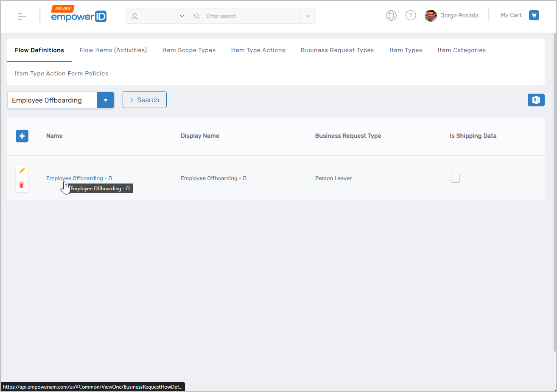
Task: Toggle the Is Shipping Data checkbox
Action: [x=455, y=178]
